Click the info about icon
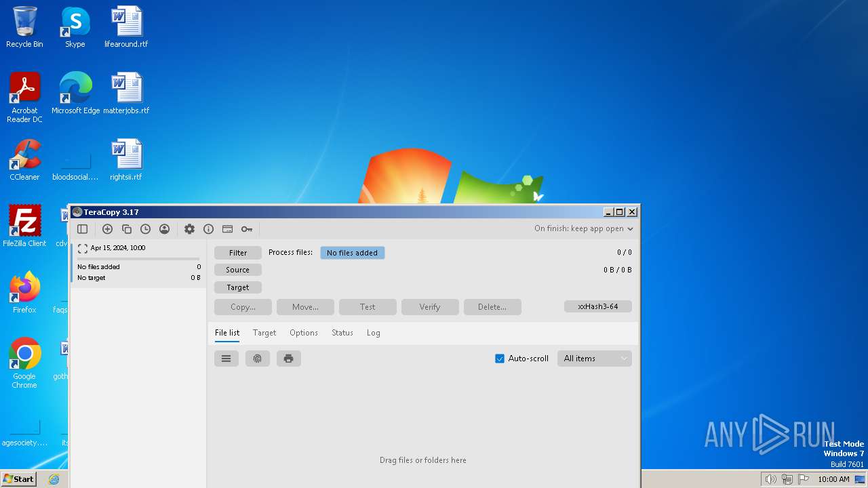The width and height of the screenshot is (868, 488). coord(208,229)
